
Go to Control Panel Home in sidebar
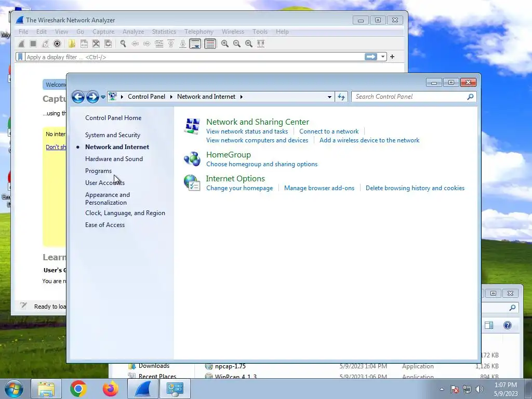113,118
